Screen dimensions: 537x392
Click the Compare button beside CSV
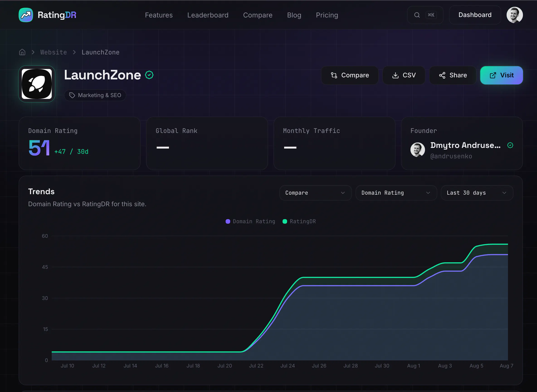pos(350,75)
